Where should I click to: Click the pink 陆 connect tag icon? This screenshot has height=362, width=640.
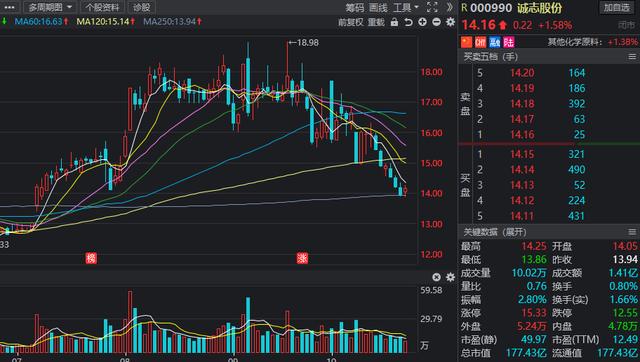(x=509, y=42)
